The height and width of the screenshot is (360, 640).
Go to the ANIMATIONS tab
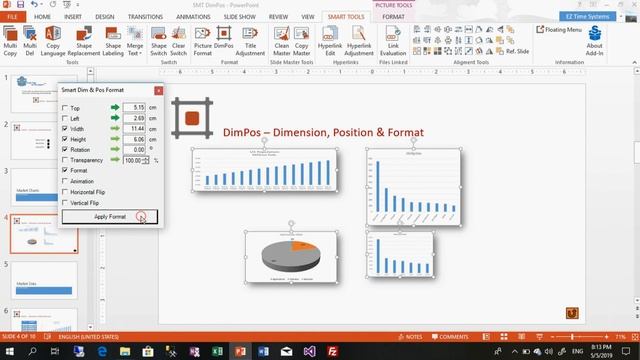(193, 17)
